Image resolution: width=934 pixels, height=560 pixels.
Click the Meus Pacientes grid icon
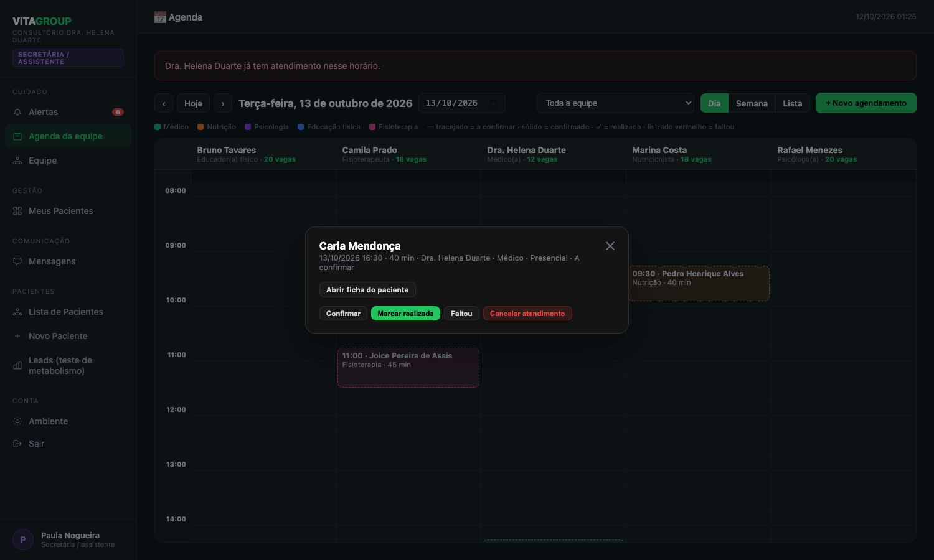[17, 212]
